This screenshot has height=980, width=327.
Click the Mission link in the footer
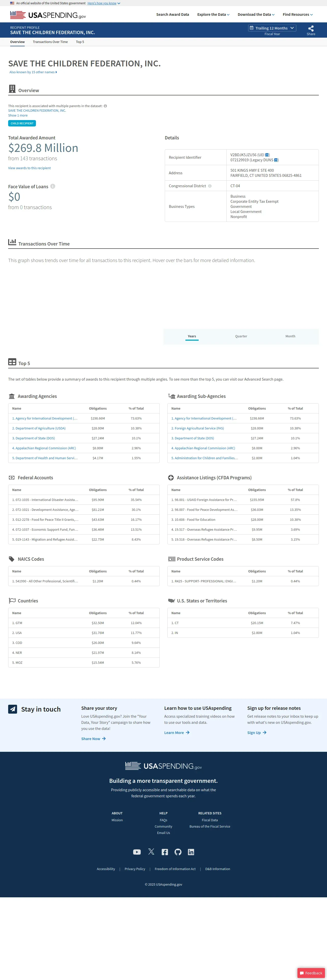117,820
